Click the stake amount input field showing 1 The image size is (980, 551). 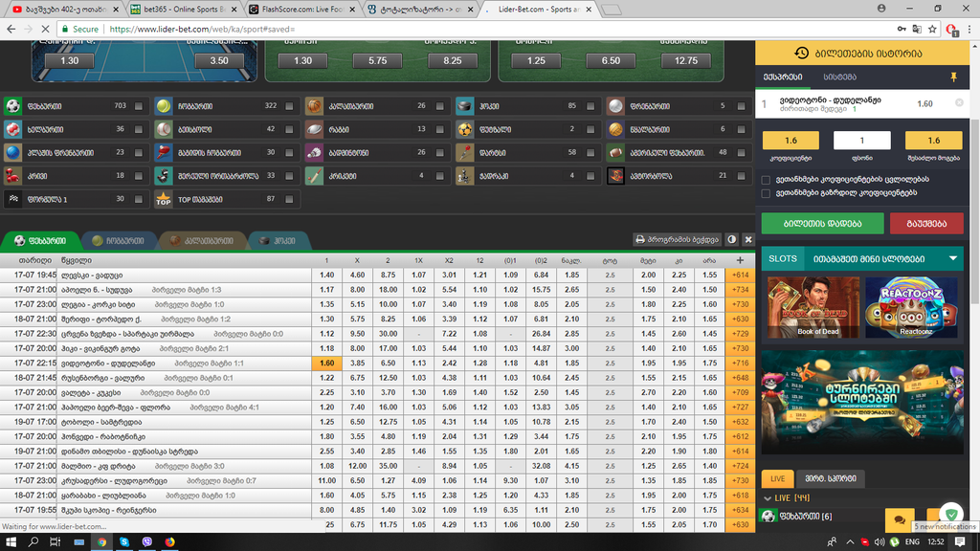[x=862, y=141]
